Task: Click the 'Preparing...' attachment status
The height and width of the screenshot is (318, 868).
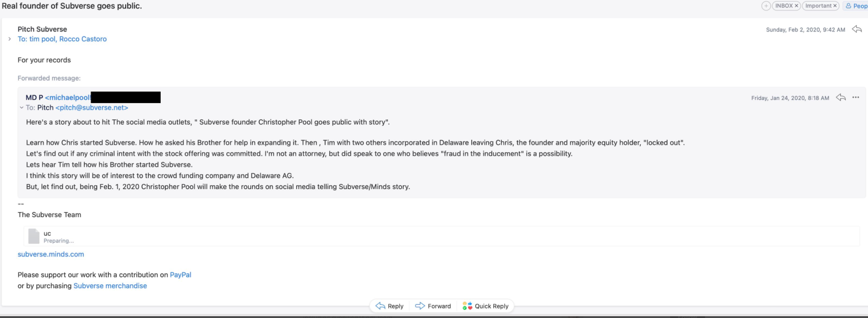Action: tap(59, 241)
